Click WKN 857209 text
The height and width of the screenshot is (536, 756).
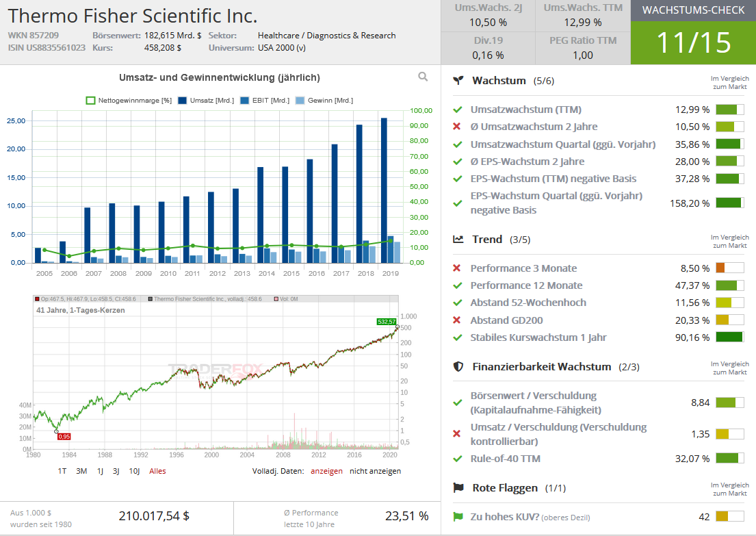click(34, 35)
